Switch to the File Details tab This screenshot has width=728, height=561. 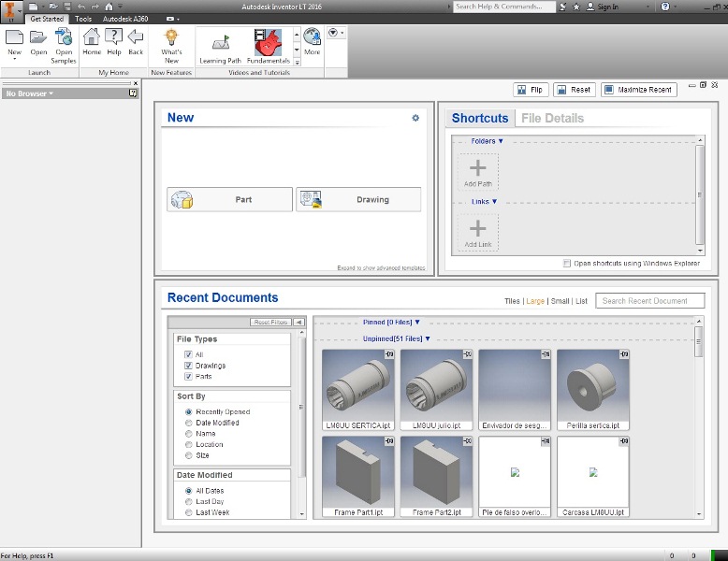pyautogui.click(x=552, y=119)
